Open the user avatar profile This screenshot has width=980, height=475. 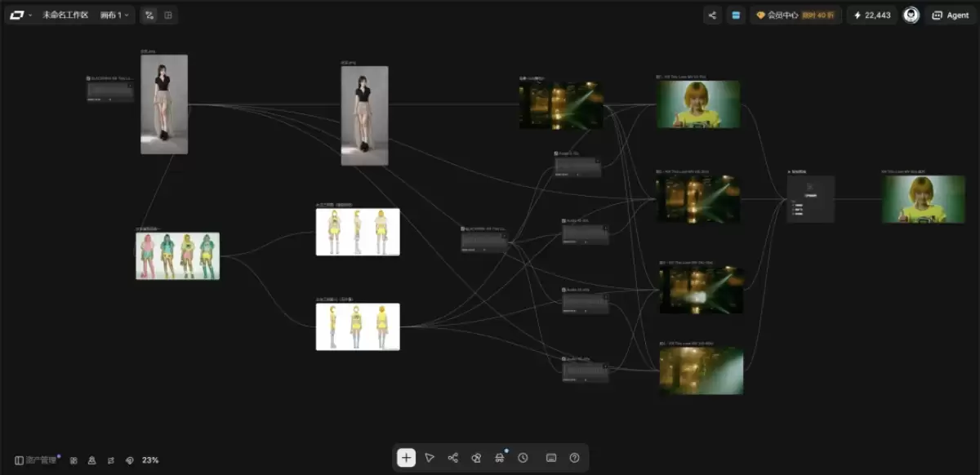click(911, 15)
